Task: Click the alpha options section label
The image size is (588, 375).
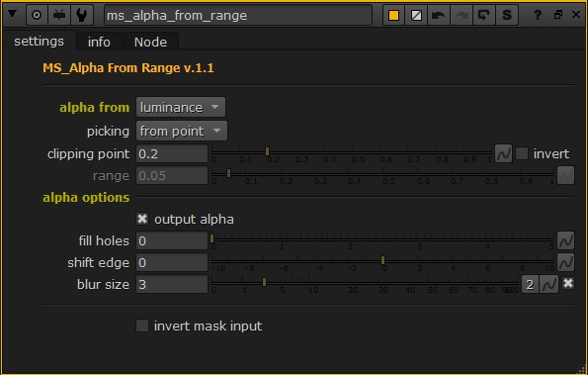Action: click(x=86, y=198)
